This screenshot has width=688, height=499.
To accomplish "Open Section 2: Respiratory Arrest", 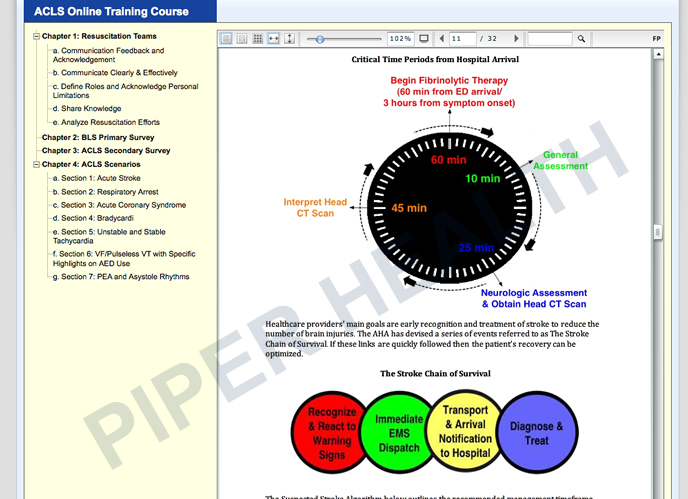I will [105, 192].
